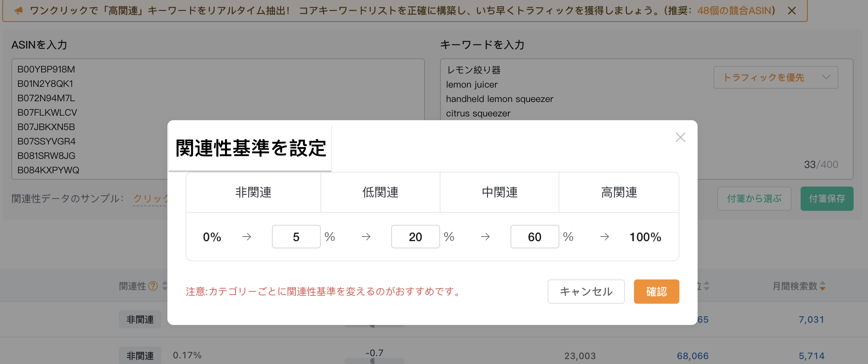Click the 23,003 table value
868x364 pixels.
580,356
